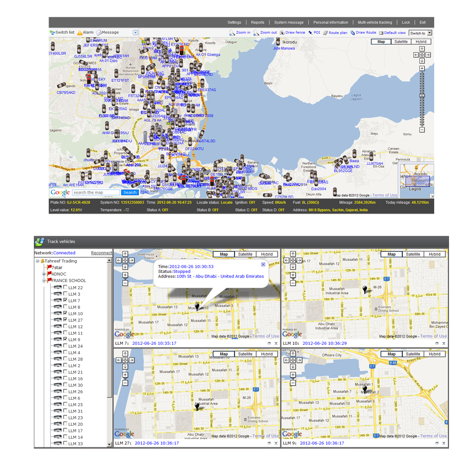Screen dimensions: 476x476
Task: Click the Zoom in magnifier tool
Action: click(240, 32)
